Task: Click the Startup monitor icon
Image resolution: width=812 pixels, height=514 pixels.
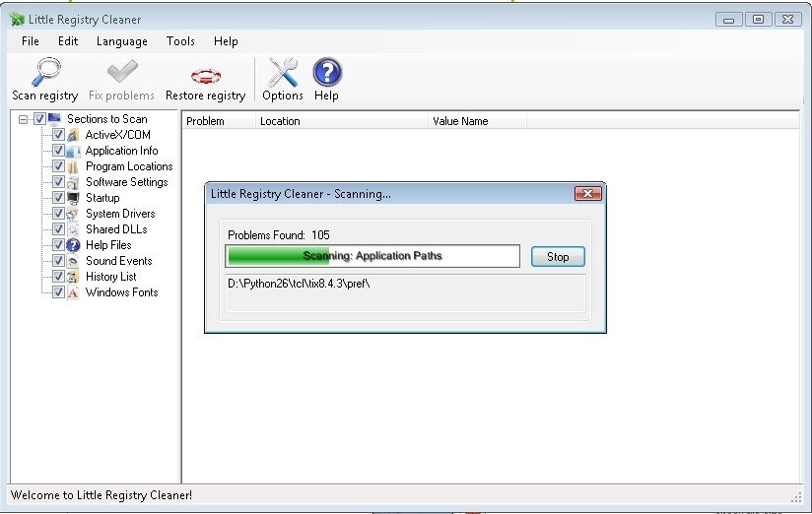Action: (x=73, y=198)
